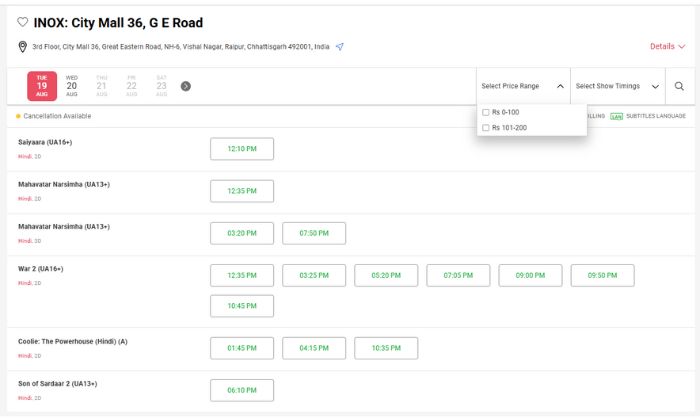Viewport: 700px width, 420px height.
Task: Open Saiyaara (UA16+) movie title
Action: 45,142
